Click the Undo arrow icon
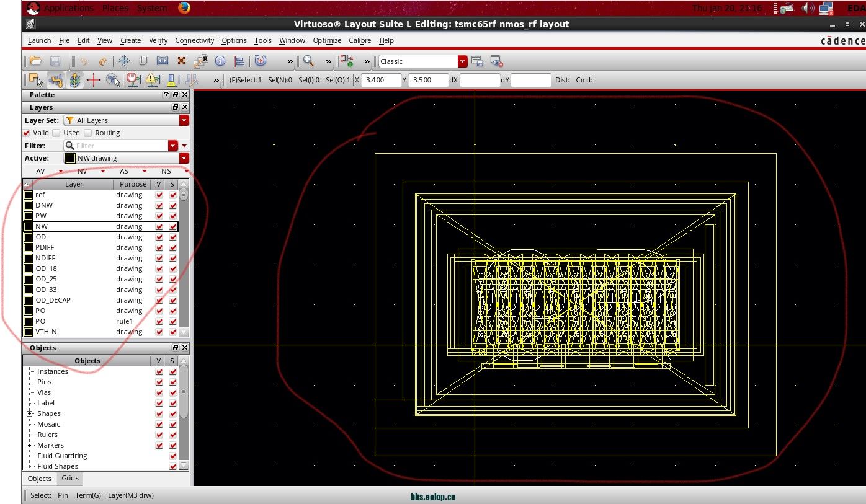The width and height of the screenshot is (866, 504). (84, 61)
